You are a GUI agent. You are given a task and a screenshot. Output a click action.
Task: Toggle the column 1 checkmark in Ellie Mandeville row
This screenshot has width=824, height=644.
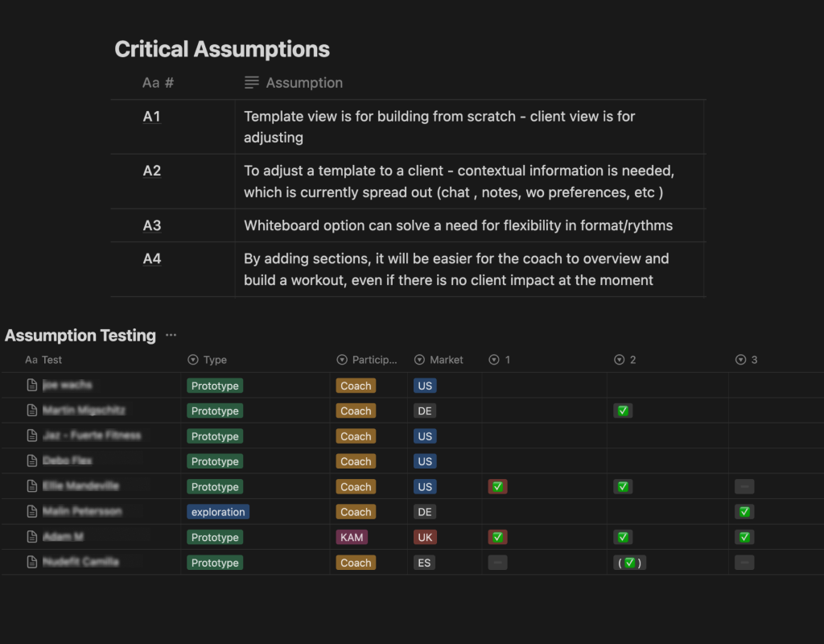(497, 487)
